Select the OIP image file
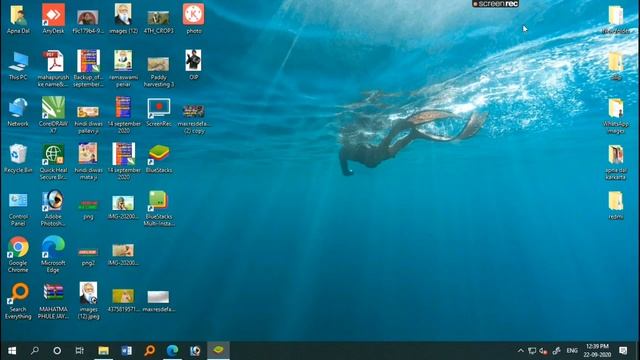Viewport: 640px width, 360px height. pos(193,65)
